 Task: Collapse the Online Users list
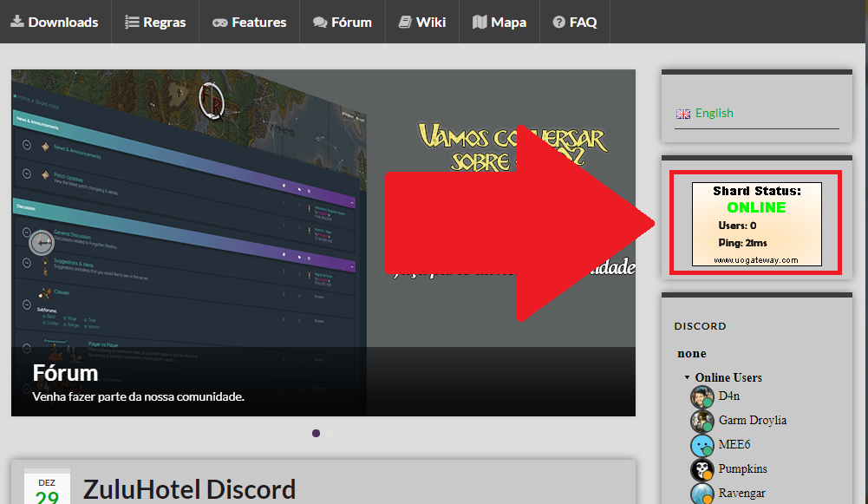click(688, 377)
